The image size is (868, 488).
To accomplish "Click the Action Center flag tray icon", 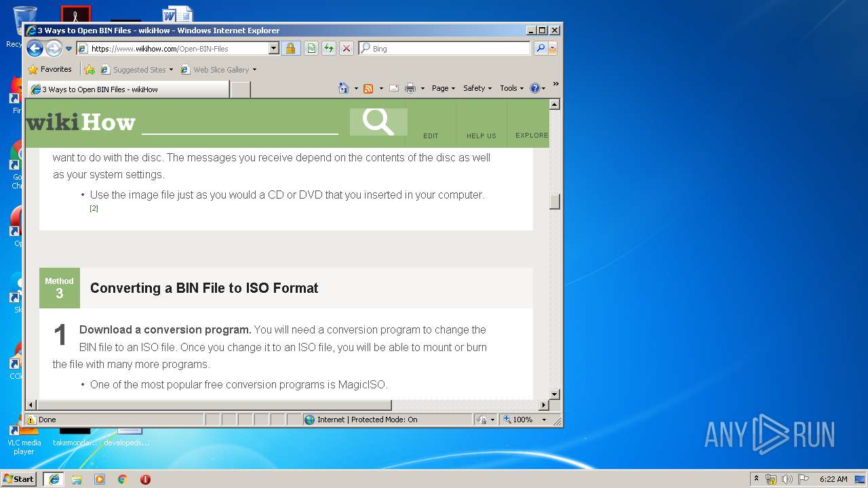I will pos(804,479).
